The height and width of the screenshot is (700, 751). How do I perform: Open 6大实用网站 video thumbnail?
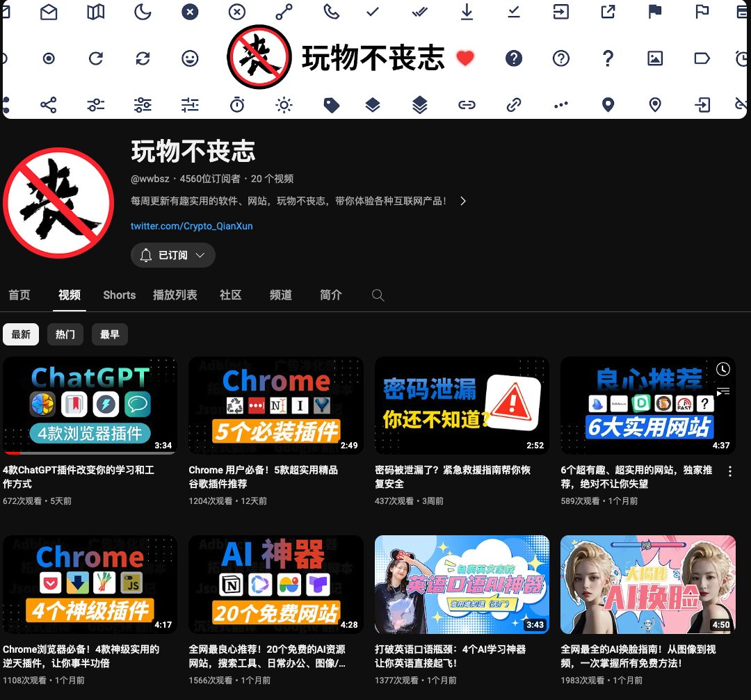point(648,405)
